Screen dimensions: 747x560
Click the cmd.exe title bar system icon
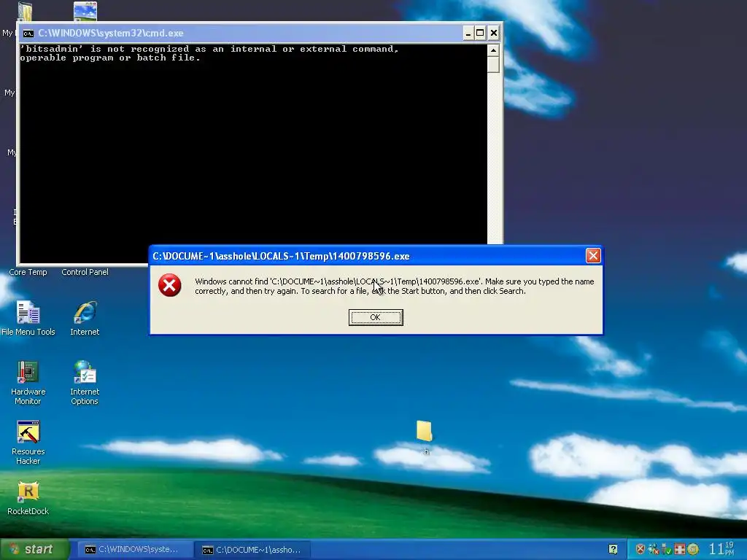(28, 34)
